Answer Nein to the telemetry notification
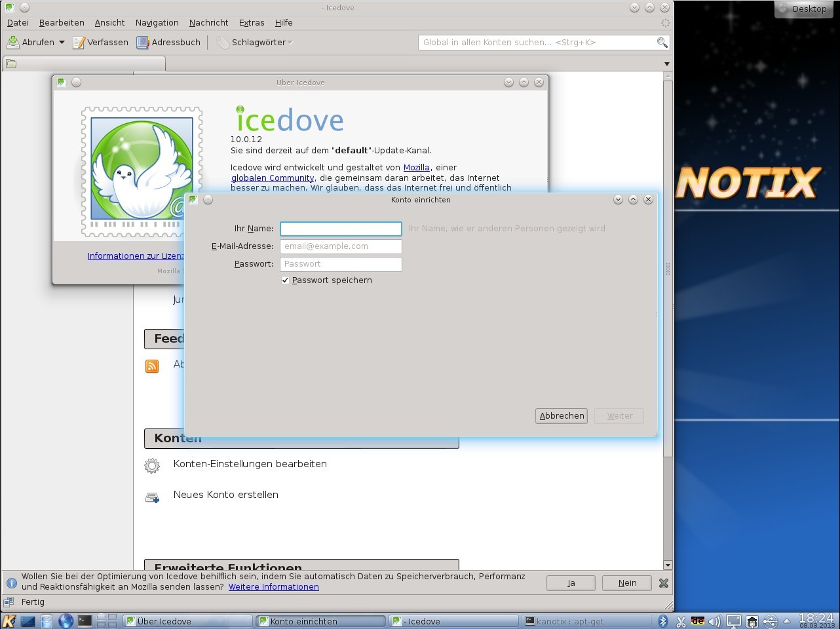 pyautogui.click(x=627, y=583)
